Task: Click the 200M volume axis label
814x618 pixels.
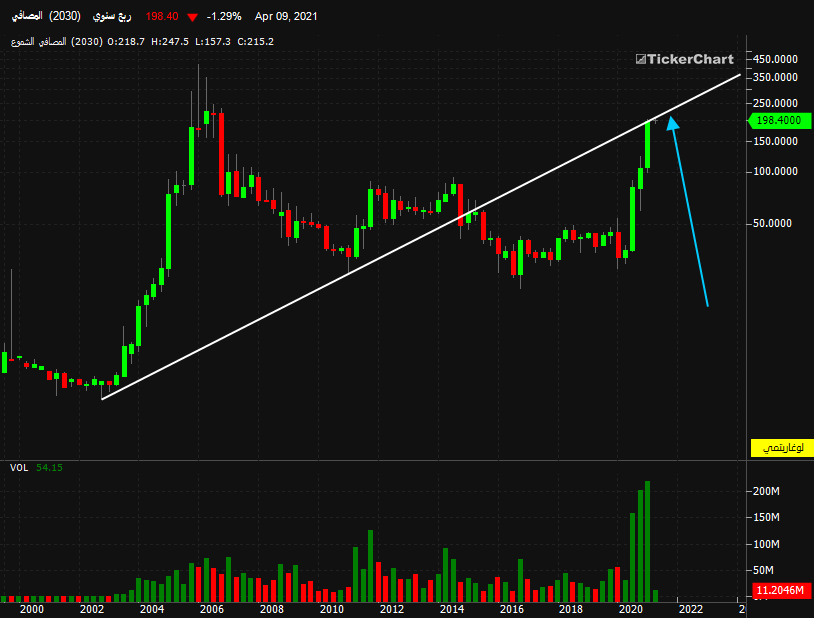Action: coord(766,491)
